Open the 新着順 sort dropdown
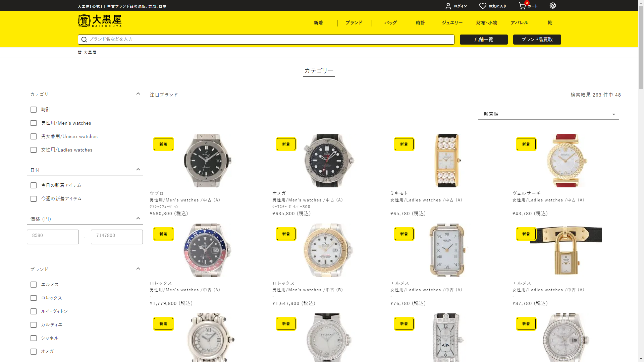This screenshot has height=362, width=644. pyautogui.click(x=549, y=114)
